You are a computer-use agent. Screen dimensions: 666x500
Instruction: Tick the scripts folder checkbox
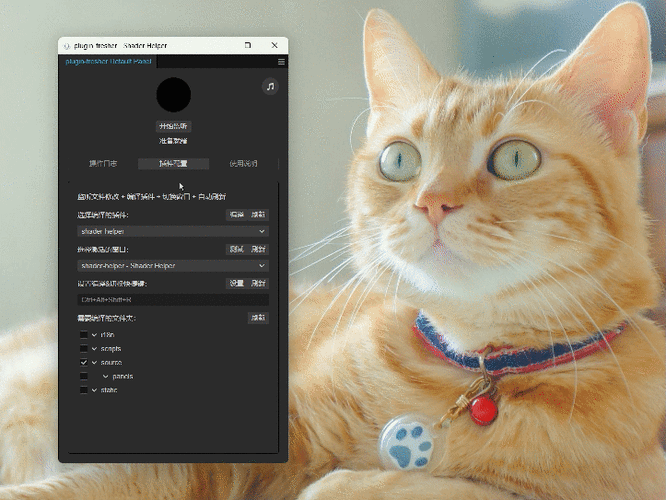click(x=84, y=349)
